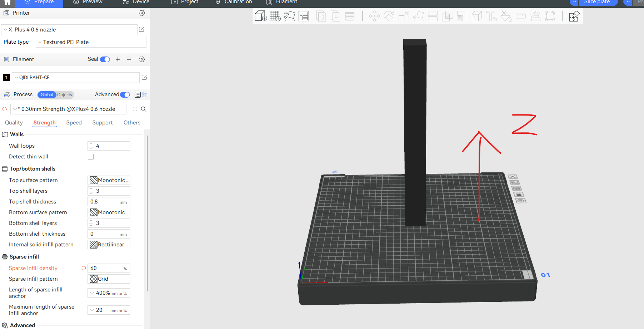This screenshot has width=644, height=329.
Task: Save the process preset with disk icon
Action: pos(135,109)
